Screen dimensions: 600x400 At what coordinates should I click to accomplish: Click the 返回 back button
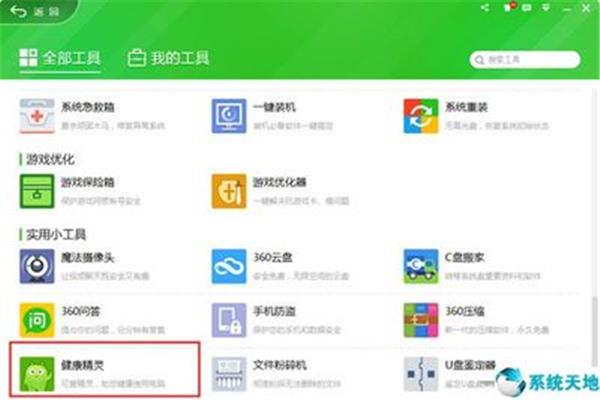click(x=35, y=11)
